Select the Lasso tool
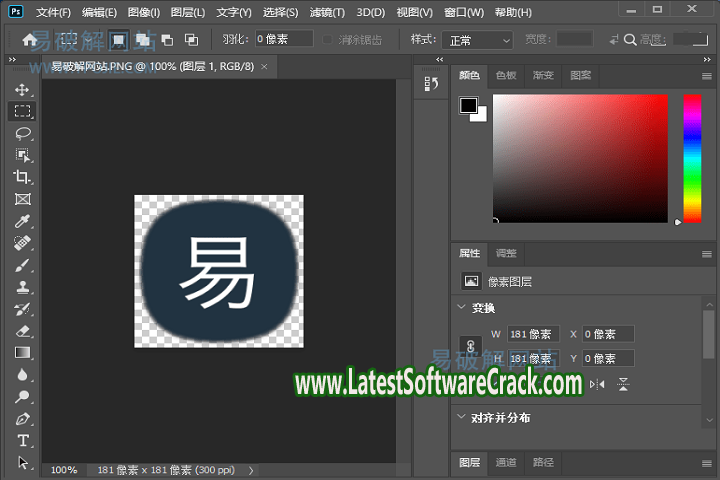720x480 pixels. click(23, 133)
